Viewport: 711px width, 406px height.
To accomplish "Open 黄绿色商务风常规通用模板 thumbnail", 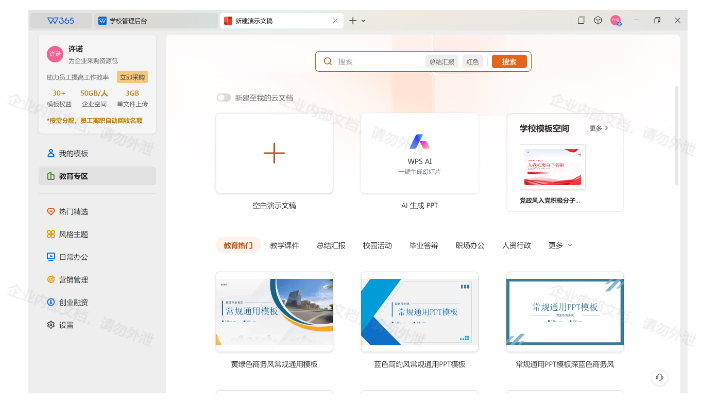I will click(x=274, y=311).
